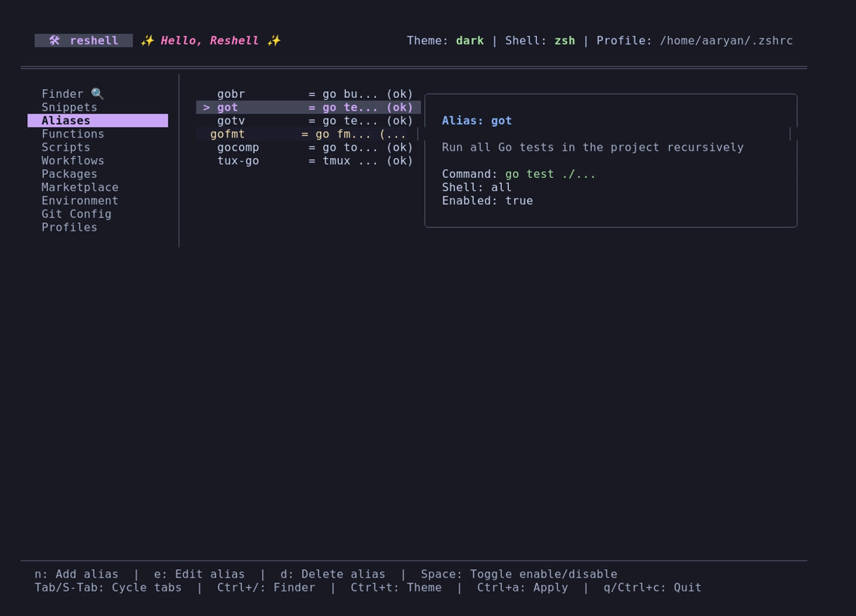
Task: Open the Environment tab
Action: tap(98, 201)
